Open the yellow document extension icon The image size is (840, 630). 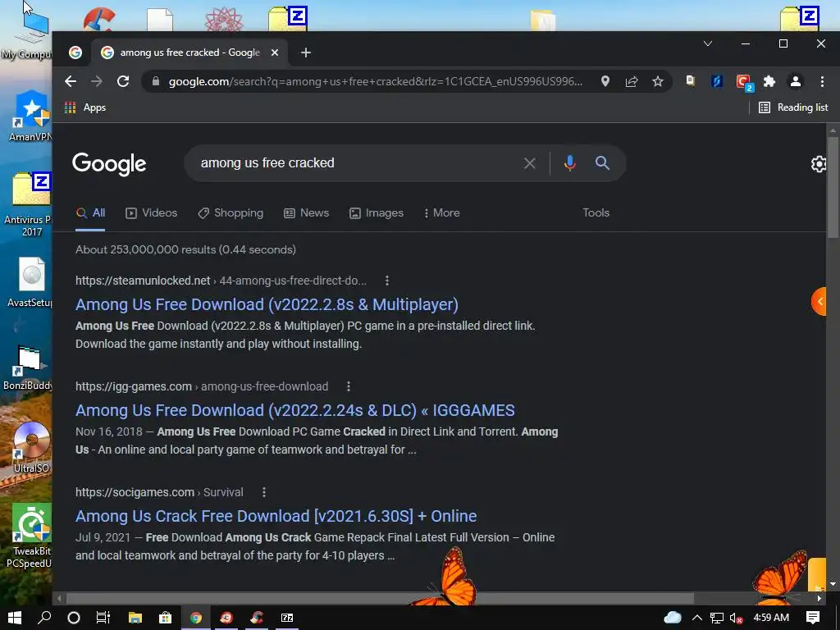[x=690, y=81]
